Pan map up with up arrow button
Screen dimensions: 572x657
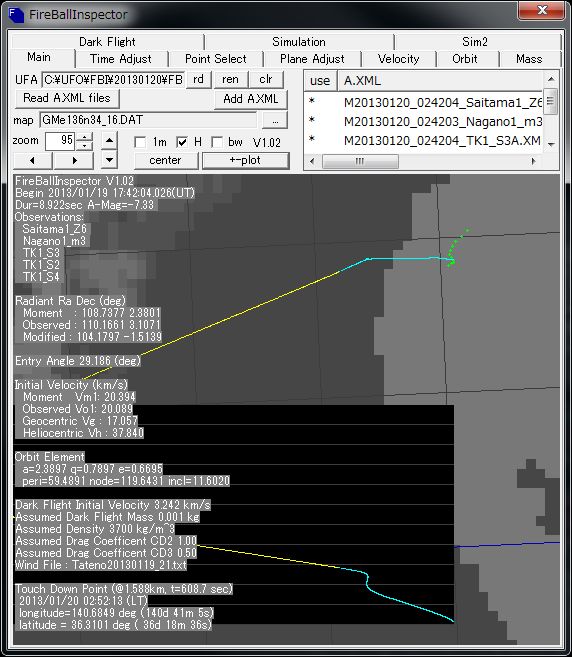[109, 140]
